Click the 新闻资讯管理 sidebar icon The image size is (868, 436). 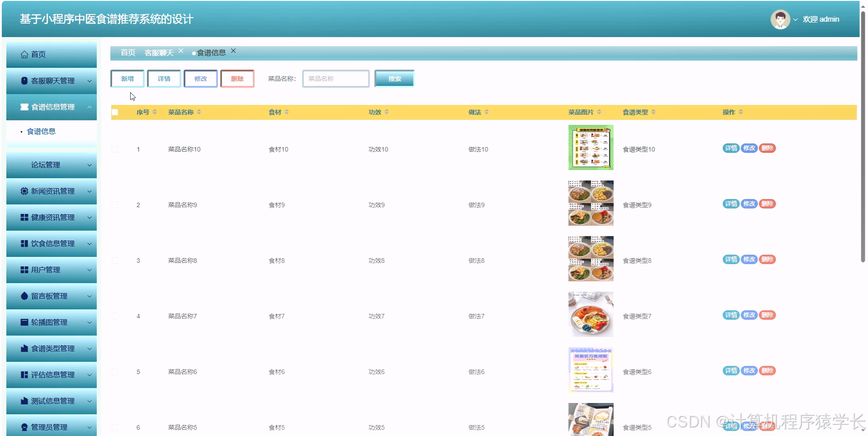(x=24, y=191)
